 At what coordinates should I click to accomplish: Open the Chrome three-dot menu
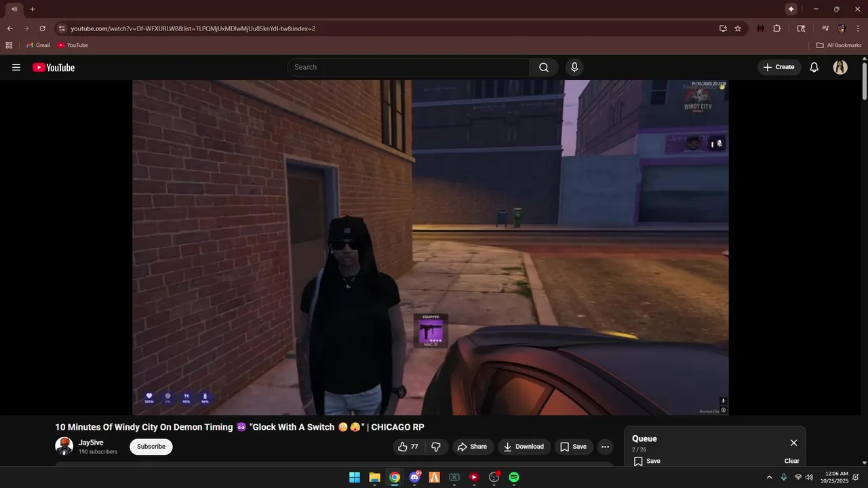(x=858, y=28)
